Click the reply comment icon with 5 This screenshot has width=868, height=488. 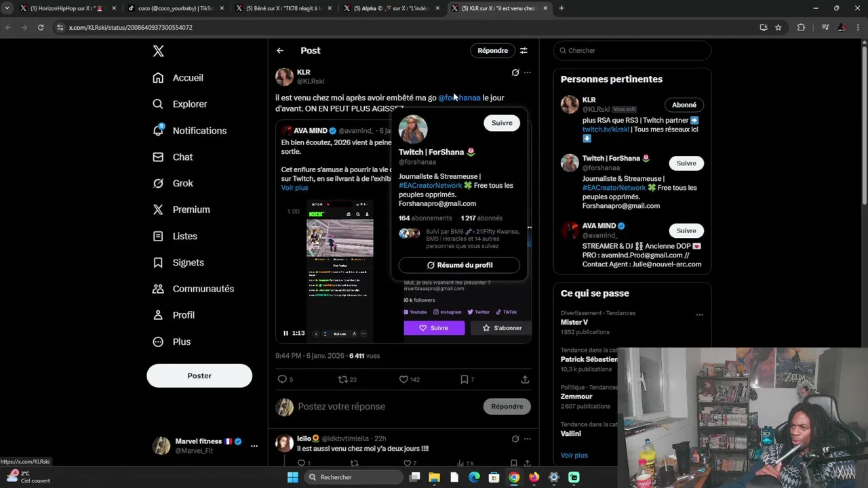(x=283, y=380)
